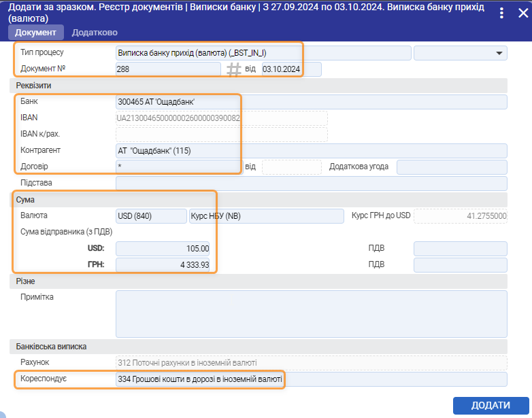Click the hash icon beside document number
532x418 pixels.
tap(233, 69)
